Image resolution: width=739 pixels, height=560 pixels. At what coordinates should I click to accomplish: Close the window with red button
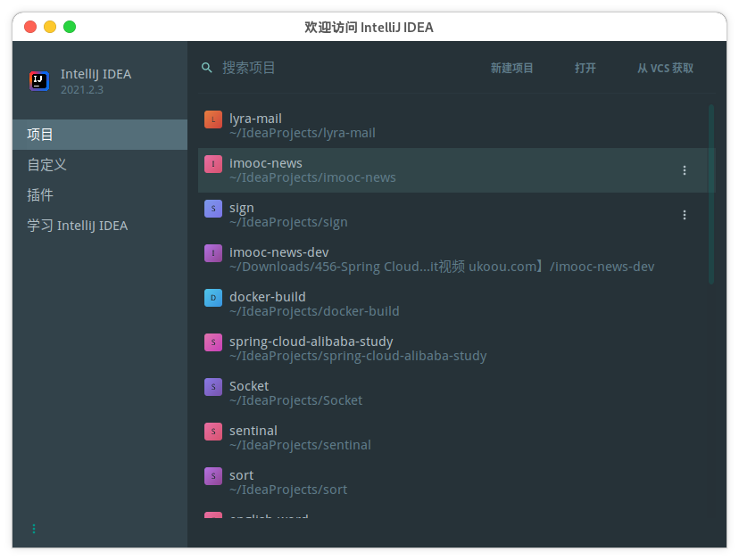(30, 27)
